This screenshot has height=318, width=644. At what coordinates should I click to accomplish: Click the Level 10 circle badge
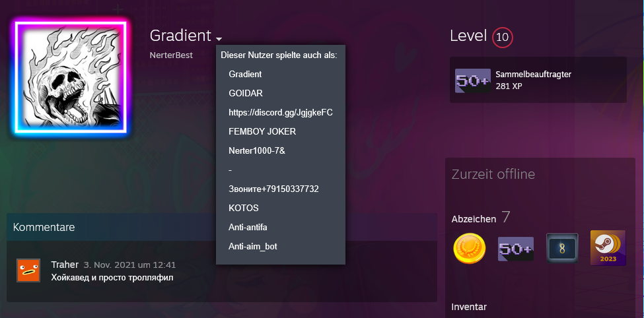[x=502, y=37]
